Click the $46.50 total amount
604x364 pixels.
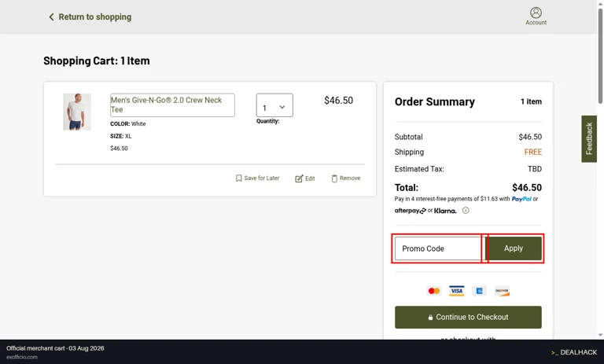click(x=527, y=188)
